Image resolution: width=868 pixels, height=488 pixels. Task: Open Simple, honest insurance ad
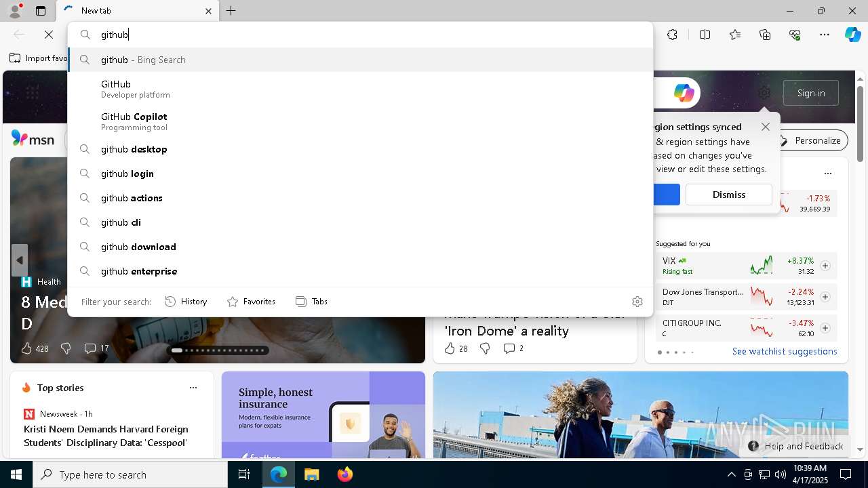click(x=323, y=415)
